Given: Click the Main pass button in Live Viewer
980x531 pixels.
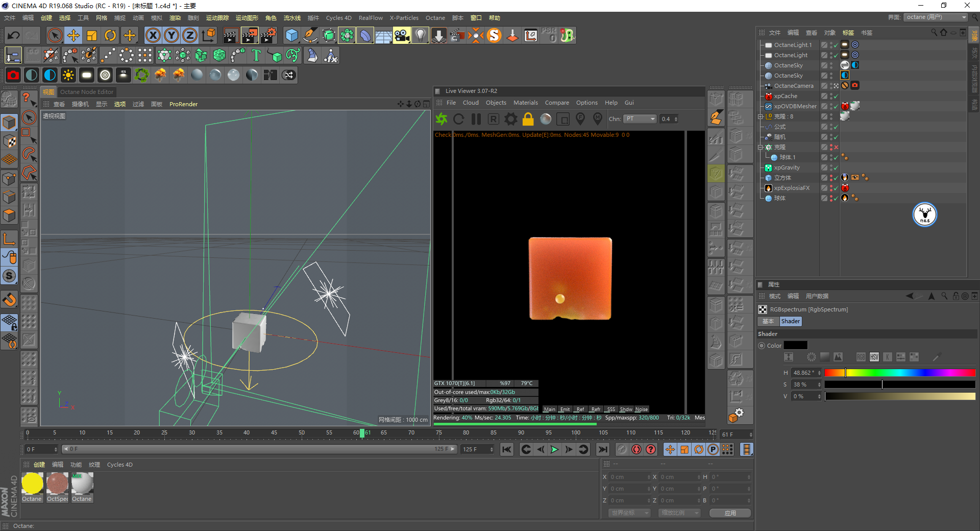Looking at the screenshot, I should tap(549, 409).
